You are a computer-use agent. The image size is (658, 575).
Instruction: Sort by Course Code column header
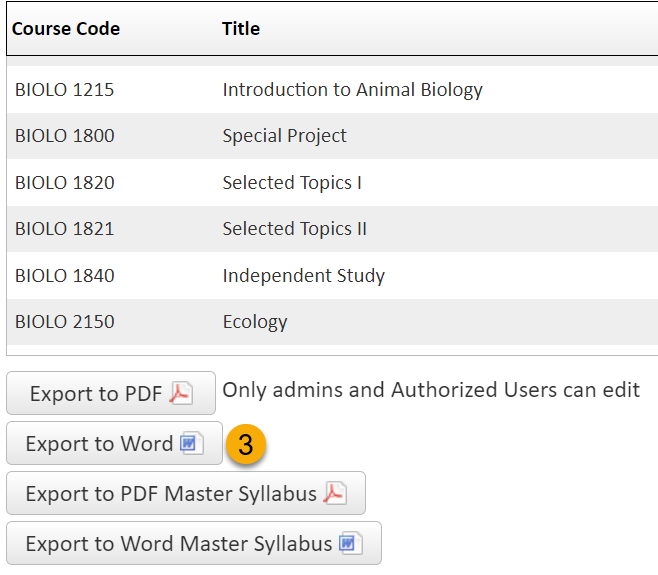click(x=66, y=29)
